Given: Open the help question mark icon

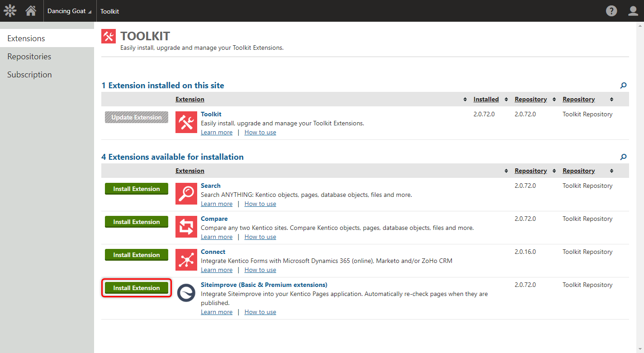Looking at the screenshot, I should (611, 11).
